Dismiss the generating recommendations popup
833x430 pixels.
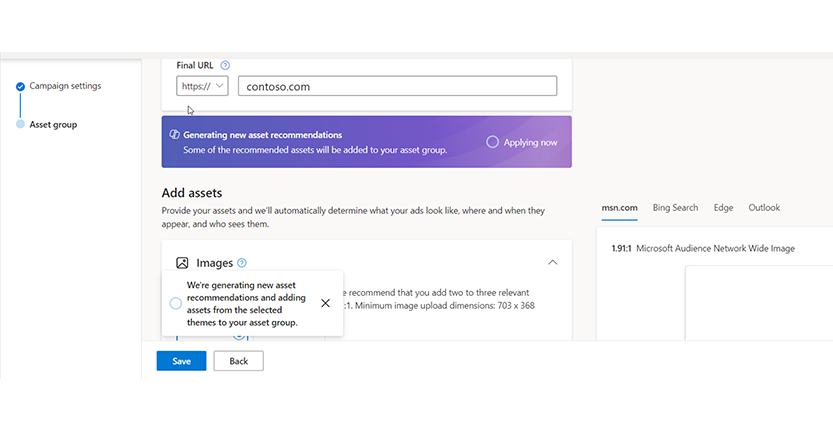pos(326,303)
